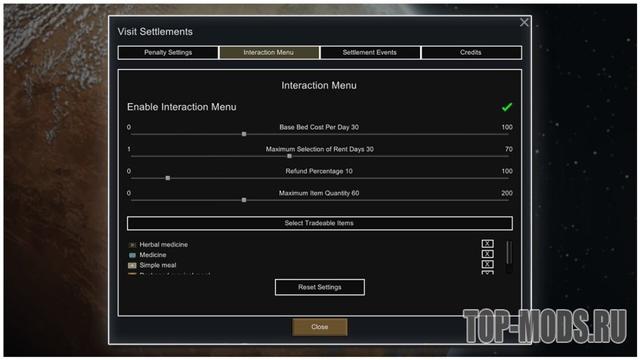Image resolution: width=640 pixels, height=360 pixels.
Task: Open Select Tradeable Items list
Action: point(320,223)
